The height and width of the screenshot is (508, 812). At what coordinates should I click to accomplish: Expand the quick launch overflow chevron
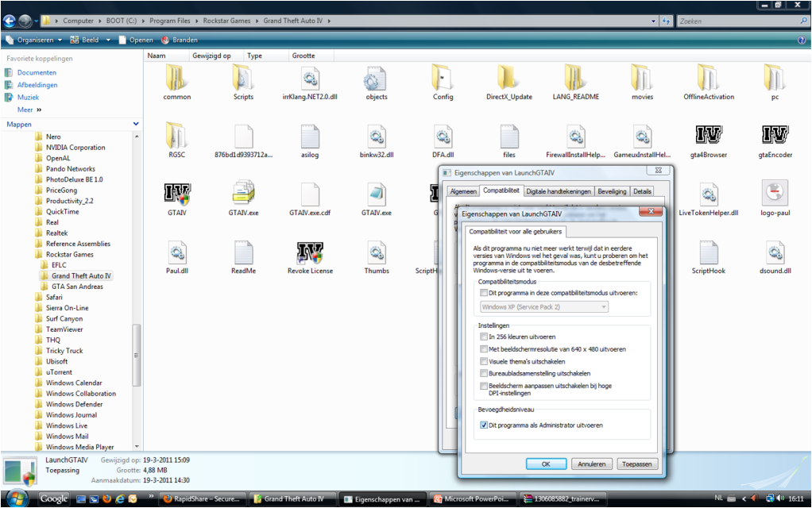151,497
